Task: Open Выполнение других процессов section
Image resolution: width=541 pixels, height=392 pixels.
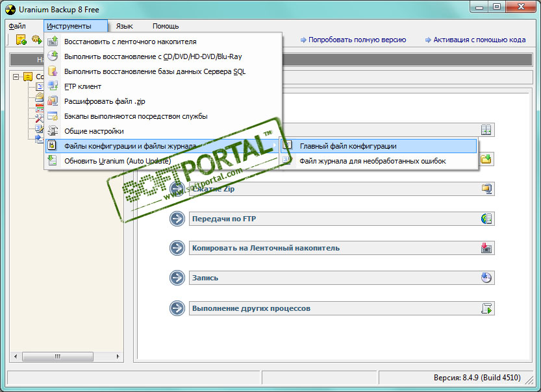Action: [342, 308]
